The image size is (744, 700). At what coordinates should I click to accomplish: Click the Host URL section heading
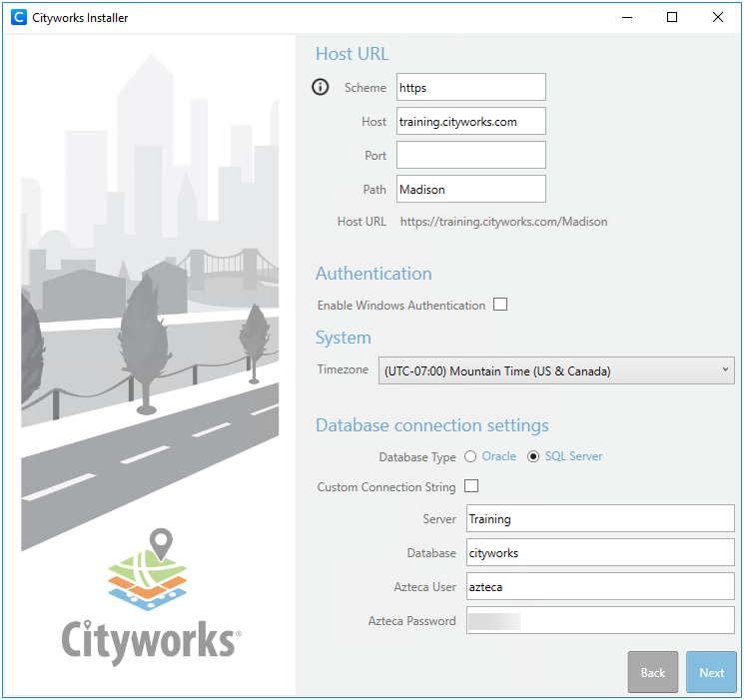point(353,54)
